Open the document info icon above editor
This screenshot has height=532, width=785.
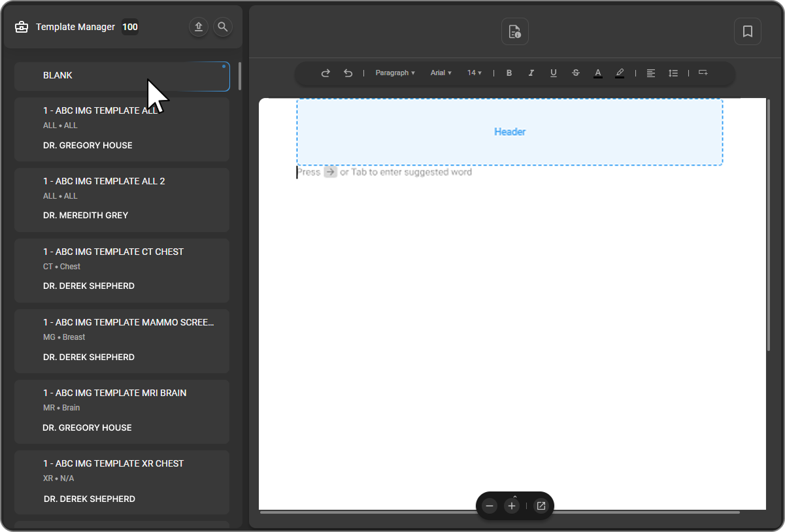coord(515,31)
